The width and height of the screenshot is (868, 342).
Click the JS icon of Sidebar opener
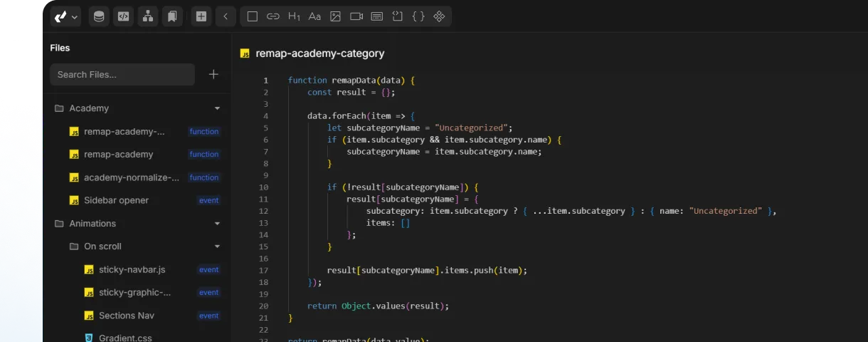[74, 200]
